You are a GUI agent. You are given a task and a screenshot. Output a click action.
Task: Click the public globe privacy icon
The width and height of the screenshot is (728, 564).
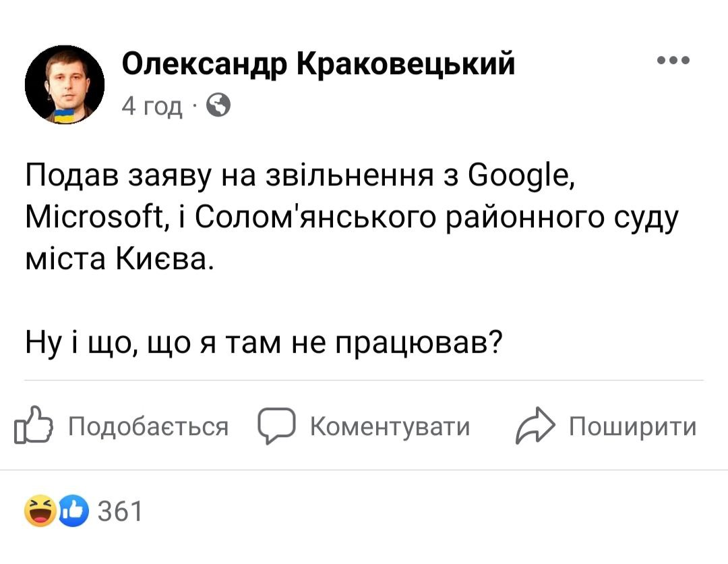218,105
